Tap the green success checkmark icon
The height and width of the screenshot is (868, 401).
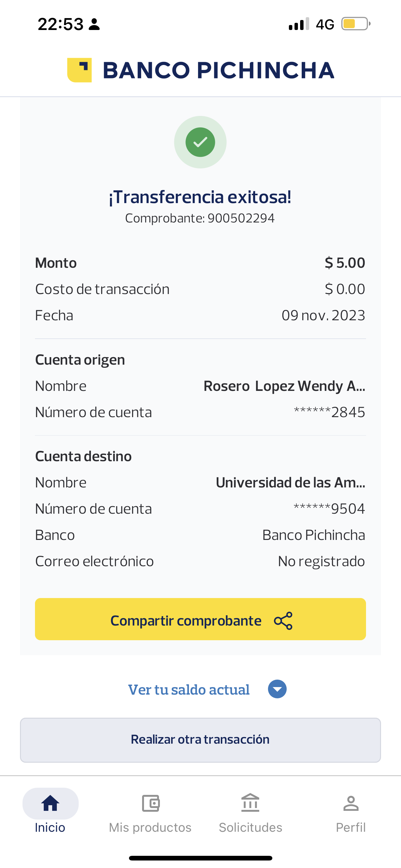200,142
